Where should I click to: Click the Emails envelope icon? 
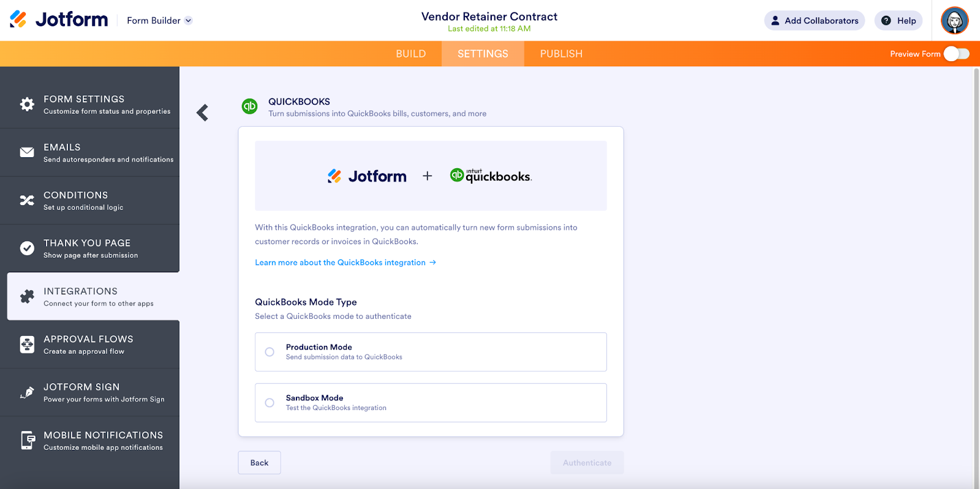pyautogui.click(x=27, y=152)
